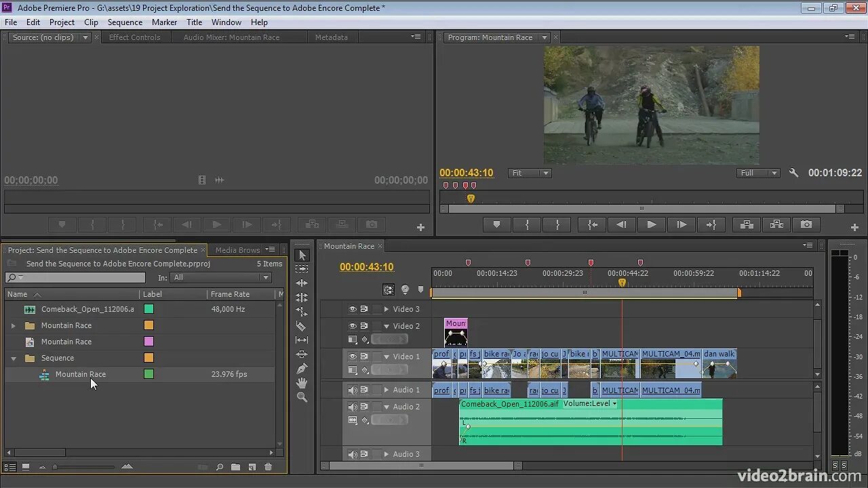
Task: Click the orange label swatch of Sequence bin
Action: pos(149,358)
